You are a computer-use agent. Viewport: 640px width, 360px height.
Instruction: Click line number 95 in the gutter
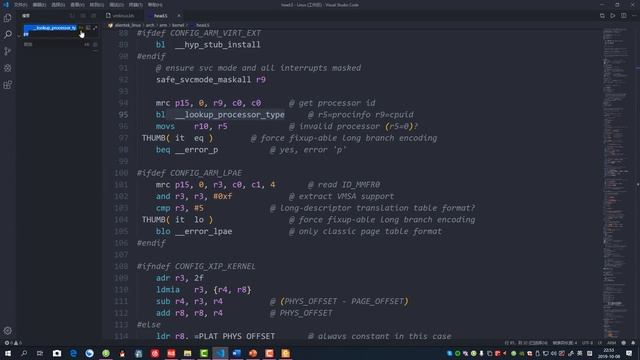point(123,115)
